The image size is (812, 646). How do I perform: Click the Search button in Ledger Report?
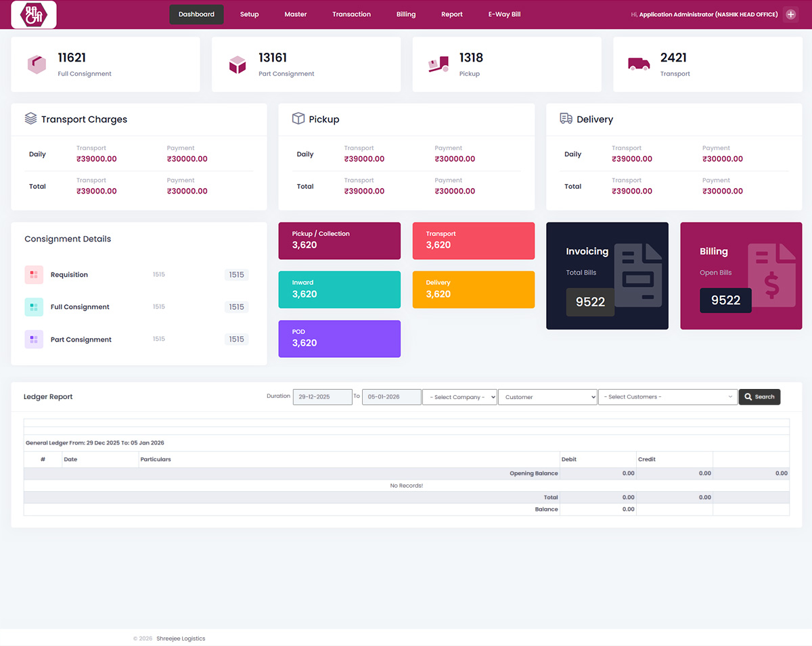[759, 397]
